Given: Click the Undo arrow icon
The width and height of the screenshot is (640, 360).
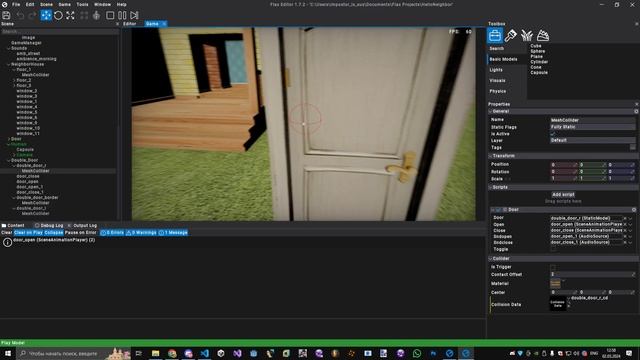Looking at the screenshot, I should click(x=20, y=16).
